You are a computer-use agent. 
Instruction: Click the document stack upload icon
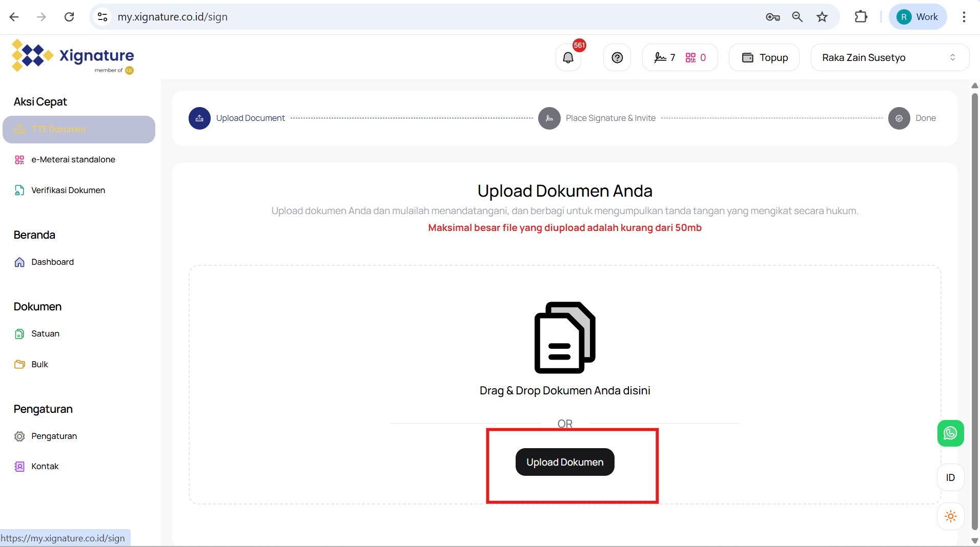click(x=565, y=338)
